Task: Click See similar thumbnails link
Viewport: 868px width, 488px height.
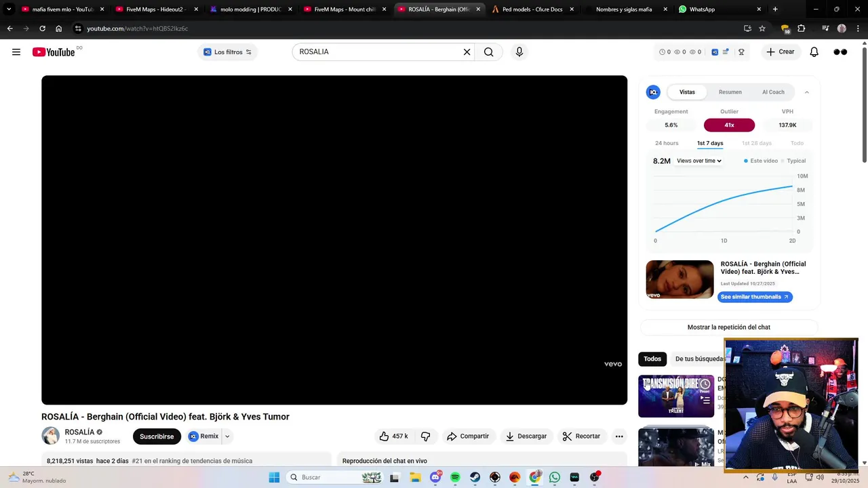Action: tap(755, 297)
